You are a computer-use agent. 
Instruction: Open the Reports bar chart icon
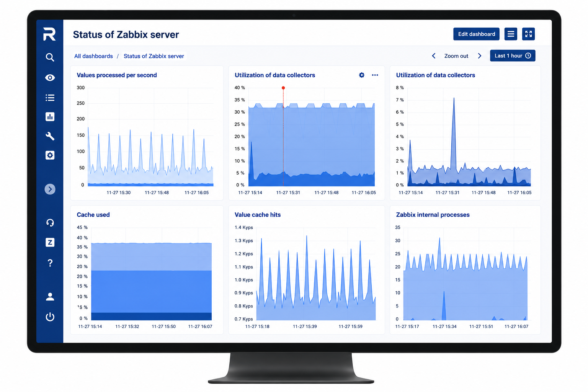(50, 117)
